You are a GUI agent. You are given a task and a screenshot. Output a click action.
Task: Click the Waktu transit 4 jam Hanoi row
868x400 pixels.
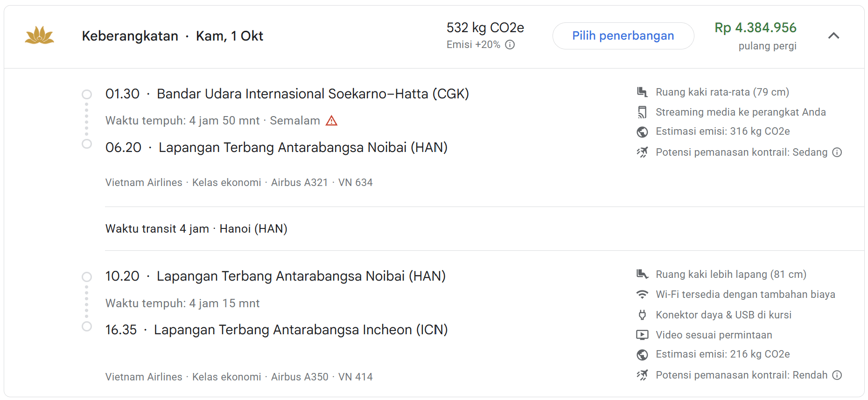coord(484,229)
